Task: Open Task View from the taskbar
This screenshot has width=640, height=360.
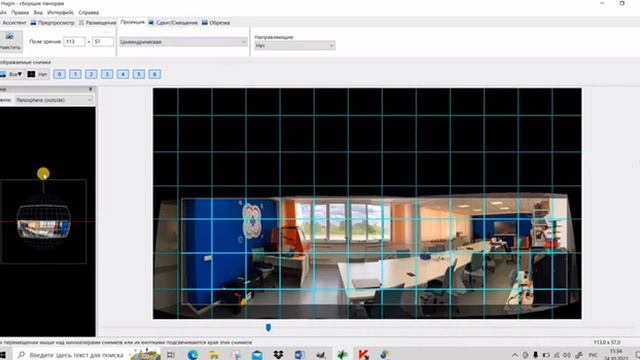Action: pyautogui.click(x=171, y=355)
